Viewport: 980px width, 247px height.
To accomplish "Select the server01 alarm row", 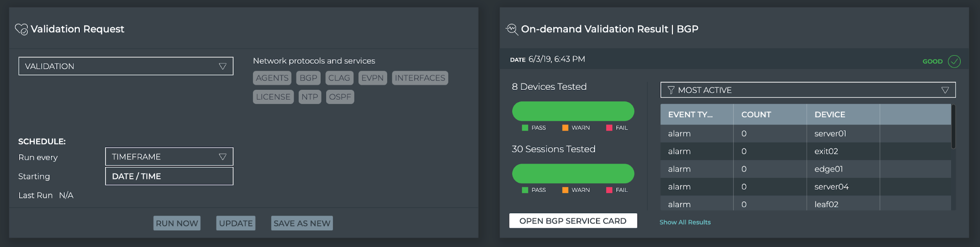I will (x=805, y=134).
